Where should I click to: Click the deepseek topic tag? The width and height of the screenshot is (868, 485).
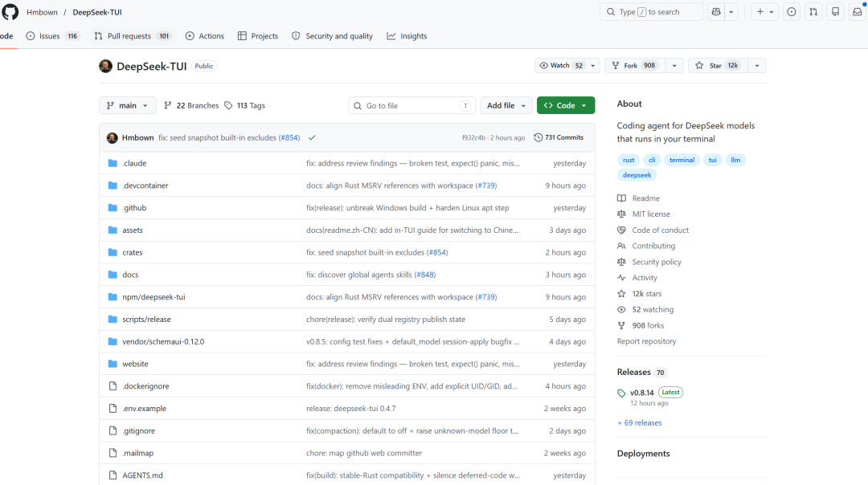pyautogui.click(x=637, y=175)
